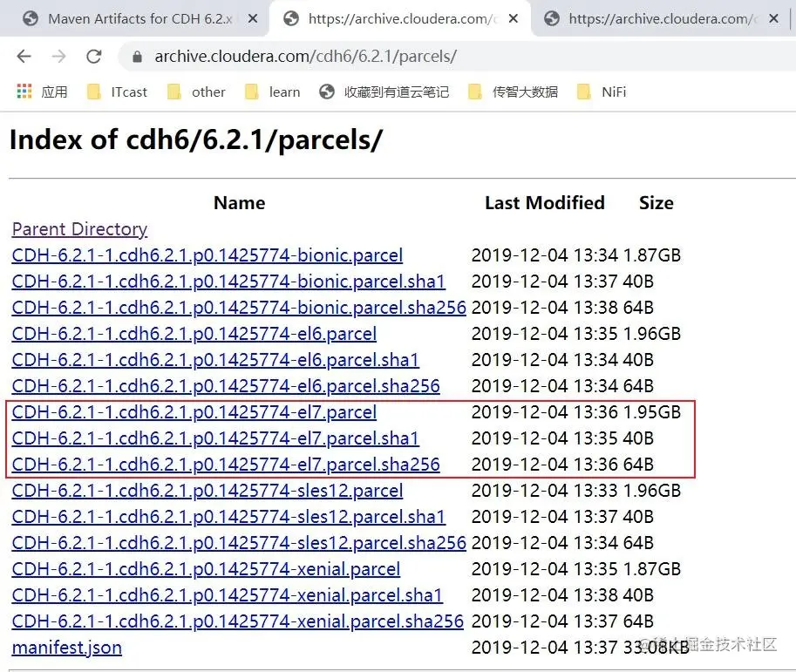Click the Size column header
Image resolution: width=796 pixels, height=672 pixels.
point(656,203)
